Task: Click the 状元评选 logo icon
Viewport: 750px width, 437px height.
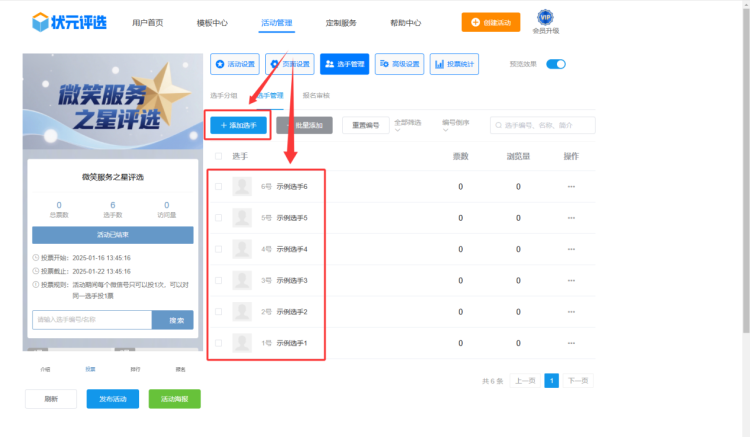Action: [40, 22]
